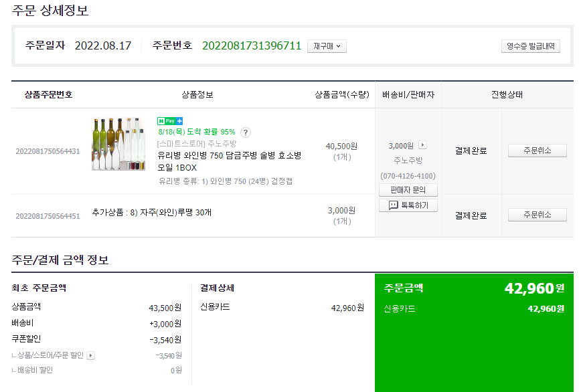Open order number 2022081731396711 link
Viewport: 579px width, 392px height.
(252, 45)
